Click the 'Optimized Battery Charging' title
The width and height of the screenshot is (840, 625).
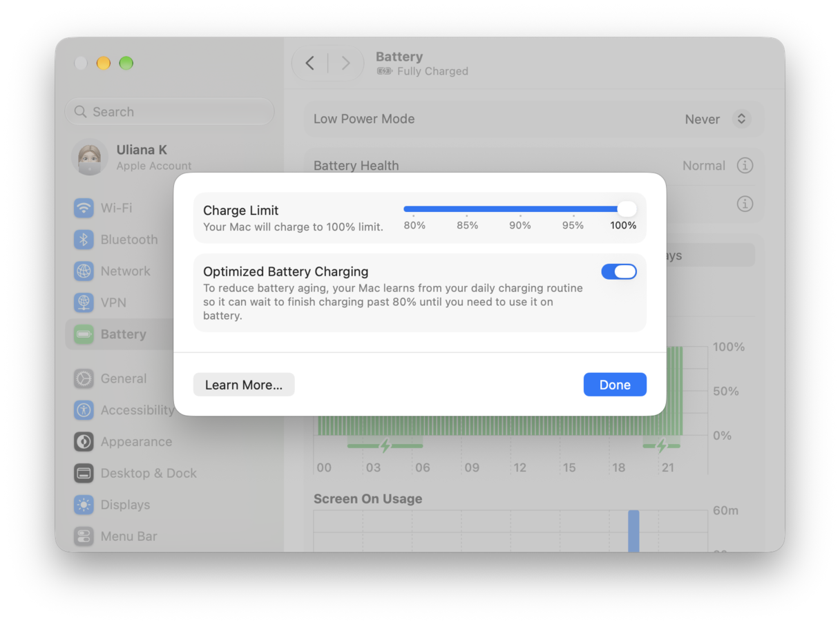click(286, 271)
